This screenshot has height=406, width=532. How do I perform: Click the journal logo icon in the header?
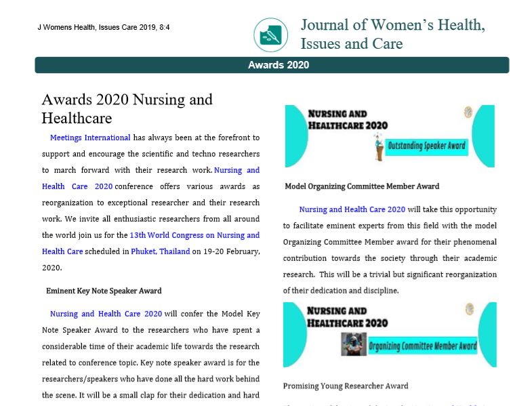[x=271, y=35]
